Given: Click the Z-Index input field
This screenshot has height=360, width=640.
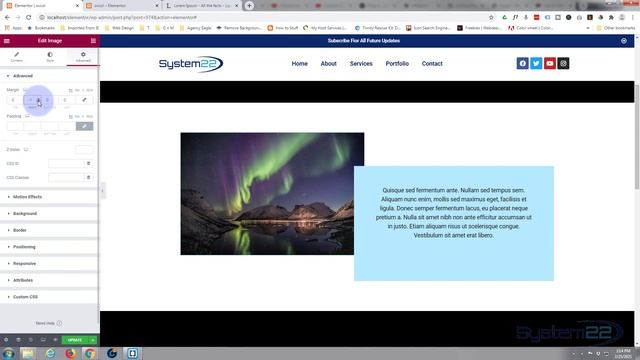Looking at the screenshot, I should point(84,150).
